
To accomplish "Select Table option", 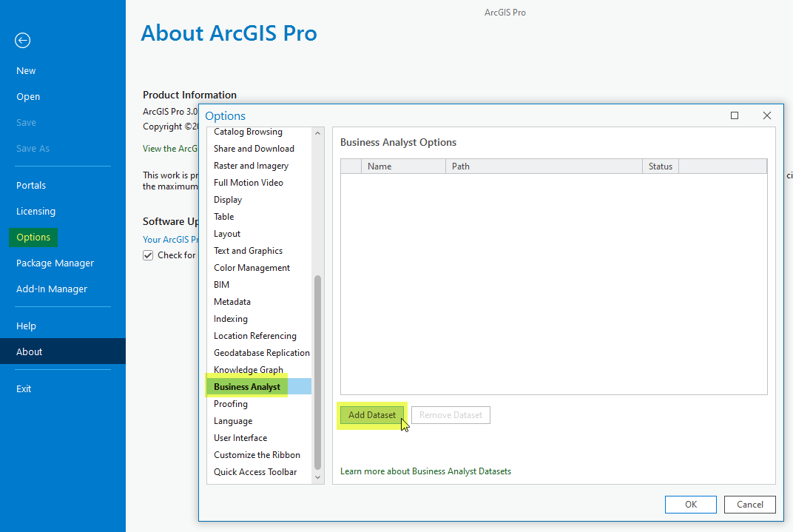I will point(223,217).
